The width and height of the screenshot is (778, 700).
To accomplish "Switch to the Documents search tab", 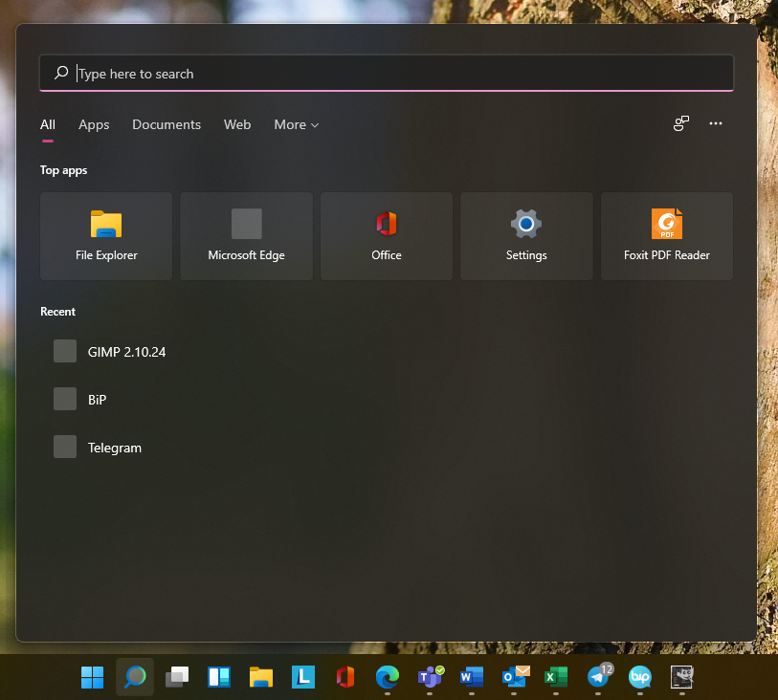I will click(167, 124).
